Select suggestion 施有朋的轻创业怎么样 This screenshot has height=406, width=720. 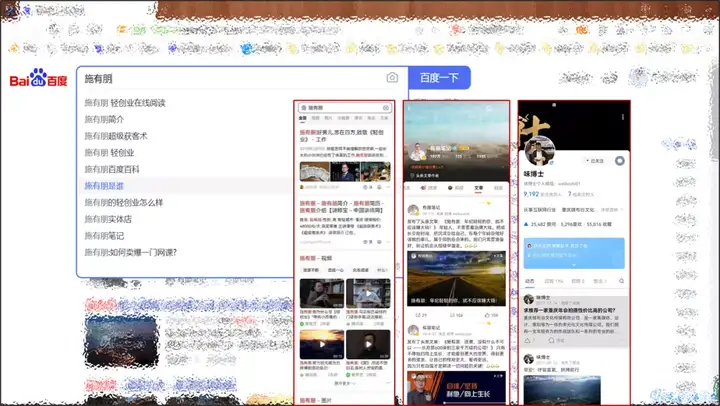click(x=124, y=203)
